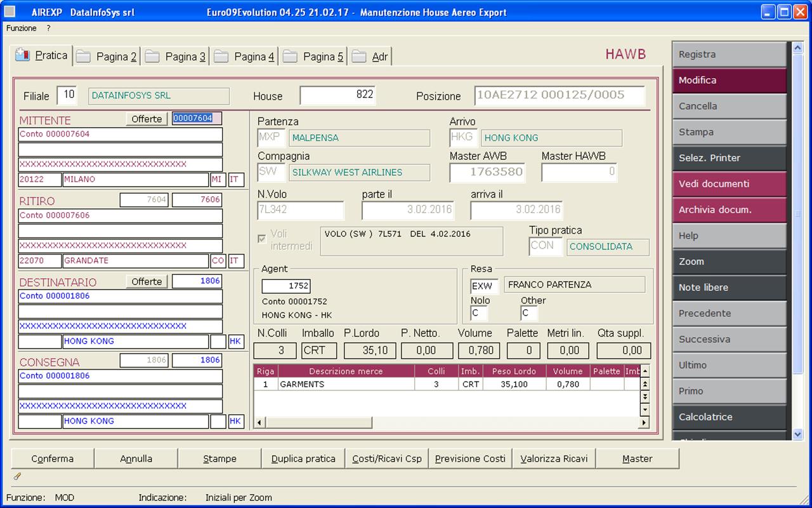This screenshot has width=812, height=508.
Task: Click the N.Volo field 7L342
Action: point(301,210)
